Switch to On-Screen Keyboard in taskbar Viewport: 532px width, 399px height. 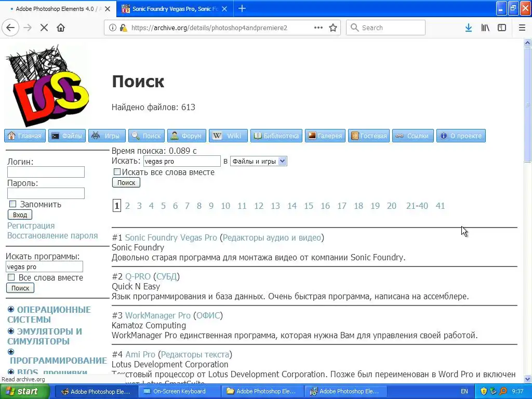point(179,392)
